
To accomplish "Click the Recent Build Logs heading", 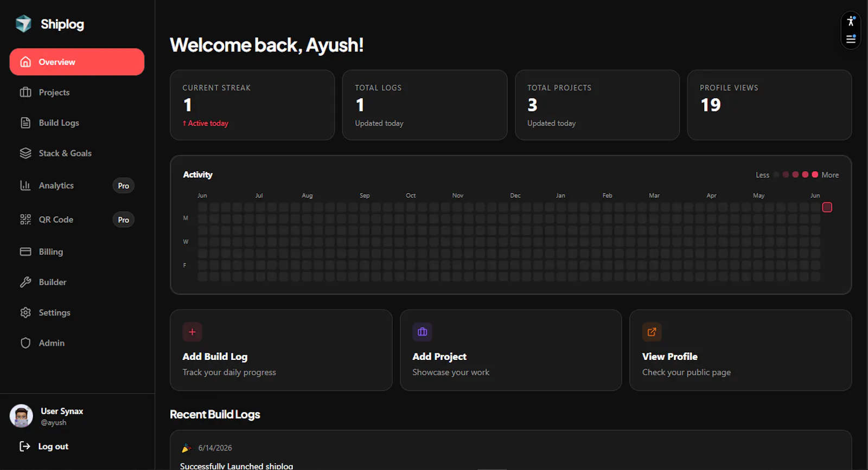I will coord(215,414).
